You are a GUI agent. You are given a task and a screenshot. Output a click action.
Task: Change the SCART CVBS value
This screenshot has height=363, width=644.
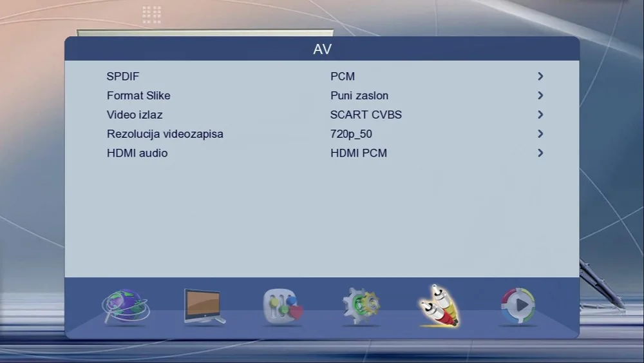(x=366, y=115)
